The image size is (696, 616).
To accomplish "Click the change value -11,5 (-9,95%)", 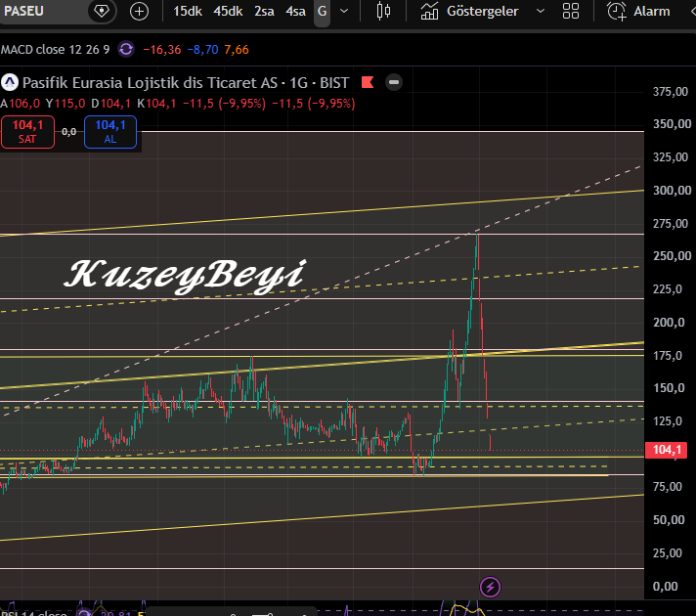I will (224, 104).
